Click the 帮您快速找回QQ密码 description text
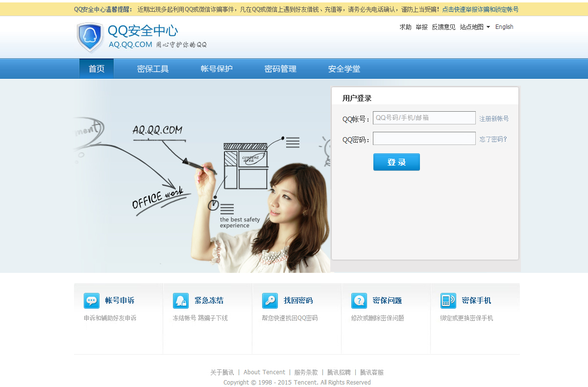This screenshot has height=387, width=588. tap(290, 318)
